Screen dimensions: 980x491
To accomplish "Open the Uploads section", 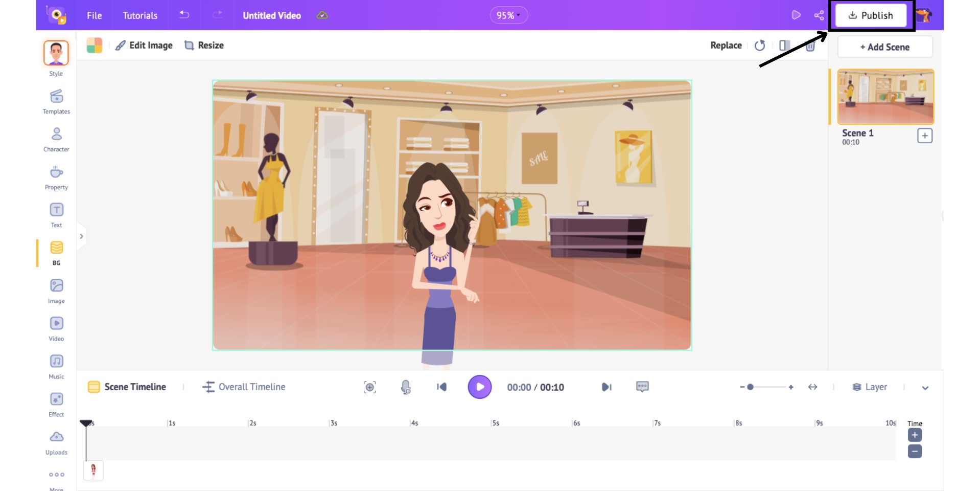I will pyautogui.click(x=56, y=442).
